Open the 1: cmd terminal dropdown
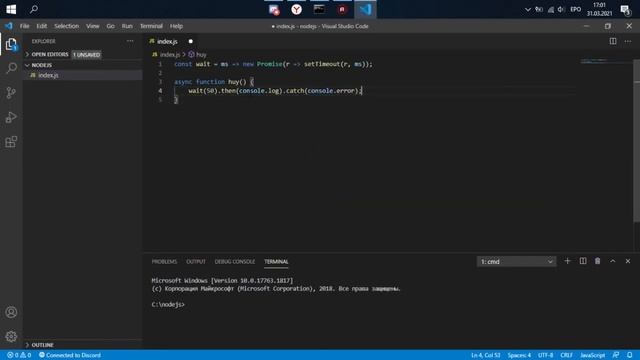This screenshot has width=640, height=360. point(516,261)
